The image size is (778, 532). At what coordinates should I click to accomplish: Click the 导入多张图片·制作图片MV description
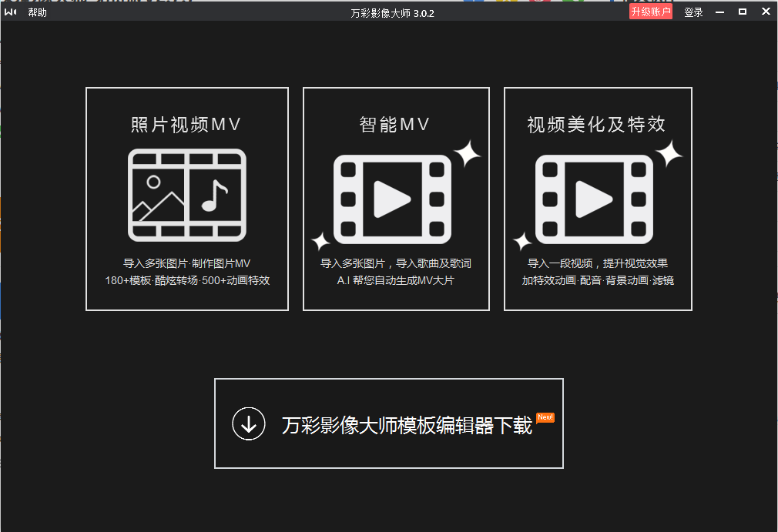pyautogui.click(x=186, y=263)
